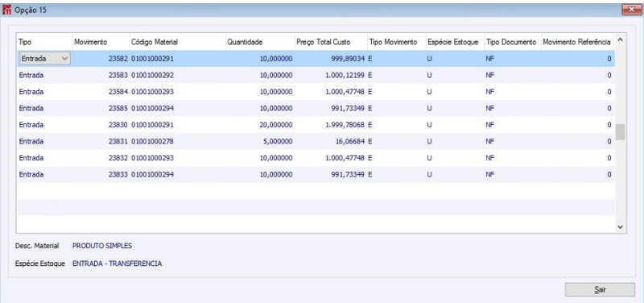Click the Tipo column header
Viewport: 644px width, 303px height.
[44, 42]
